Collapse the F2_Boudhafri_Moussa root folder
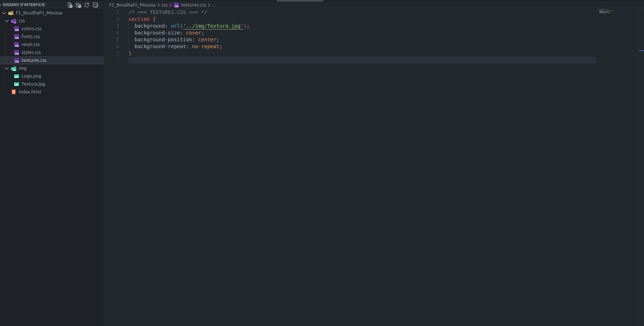Image resolution: width=644 pixels, height=326 pixels. [x=4, y=13]
